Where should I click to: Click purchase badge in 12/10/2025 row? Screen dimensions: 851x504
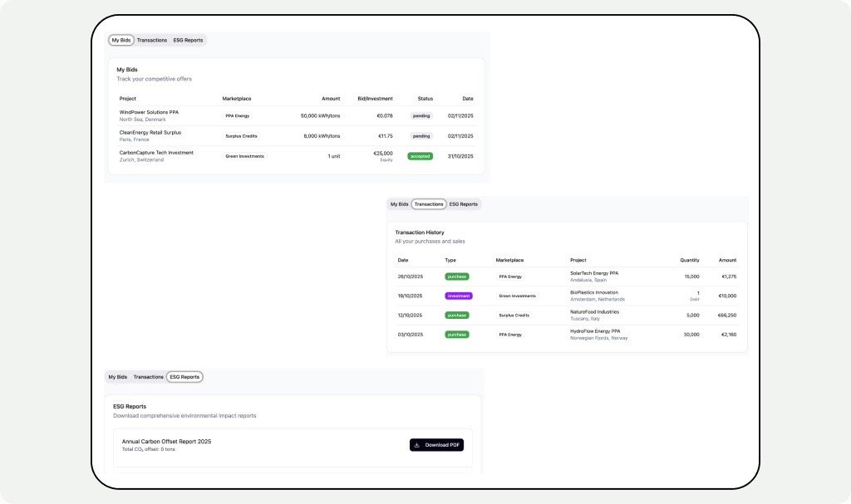point(457,316)
